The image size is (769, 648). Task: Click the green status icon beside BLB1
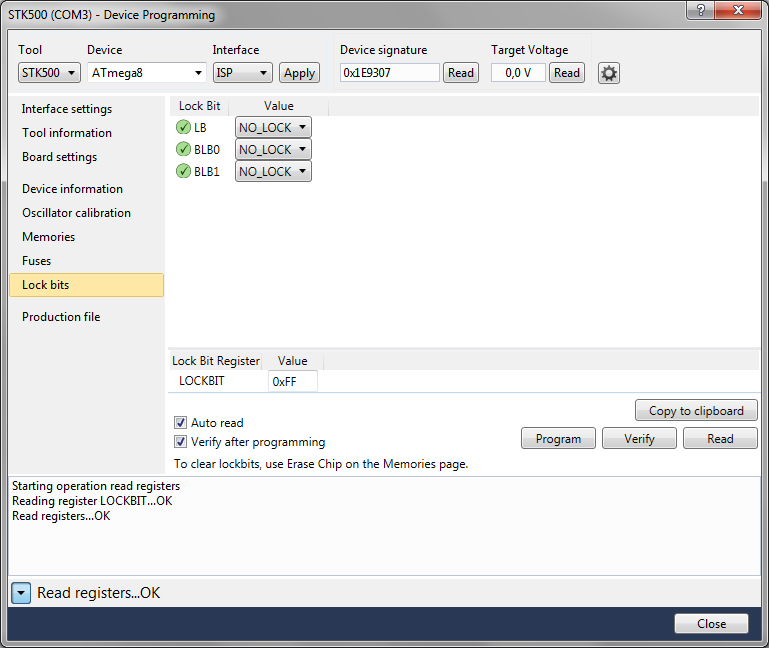point(183,171)
